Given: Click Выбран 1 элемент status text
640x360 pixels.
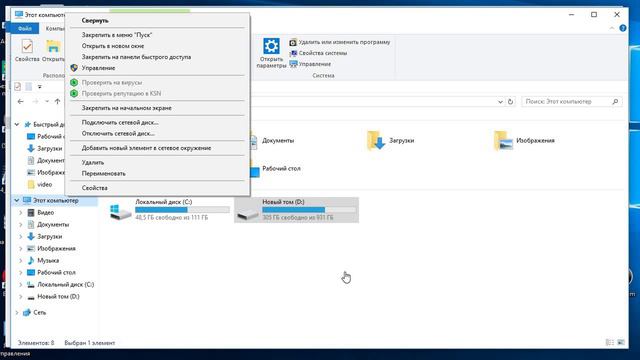Looking at the screenshot, I should coord(89,343).
